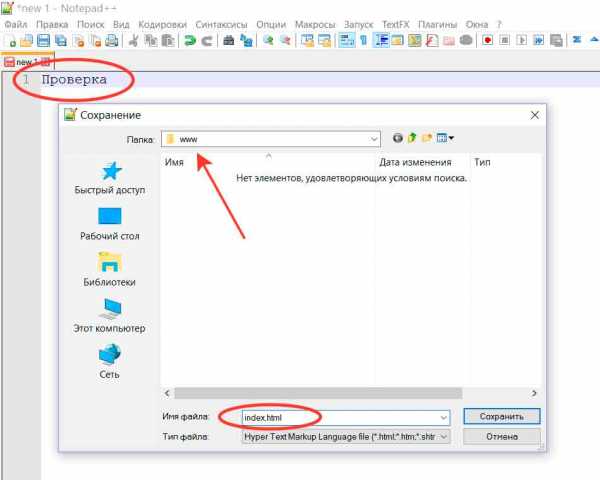
Task: Expand the Тип файла dropdown
Action: pos(444,437)
